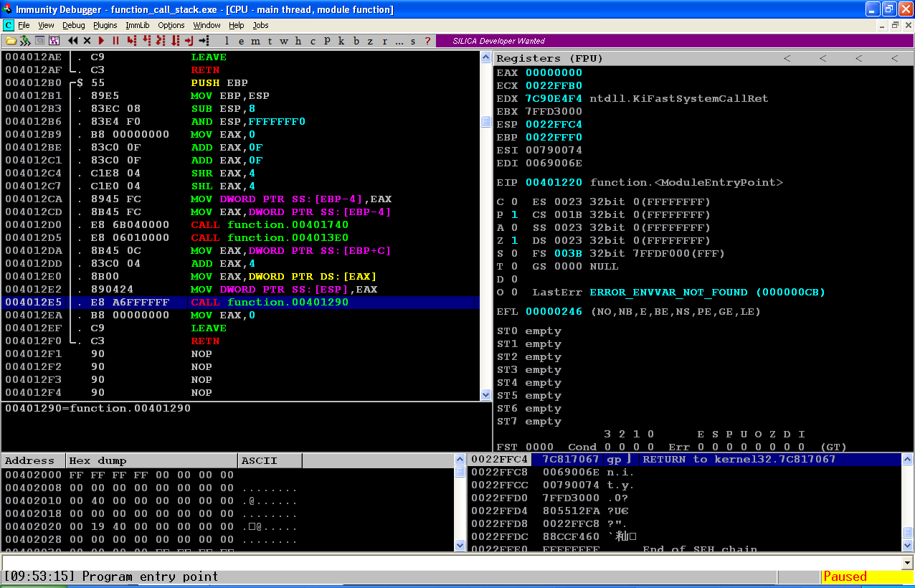915x588 pixels.
Task: Open the breakpoints window with 'b'
Action: pyautogui.click(x=355, y=41)
